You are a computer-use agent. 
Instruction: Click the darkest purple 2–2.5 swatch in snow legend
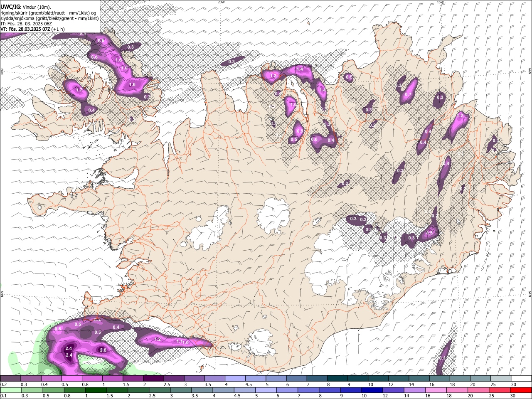click(x=153, y=379)
